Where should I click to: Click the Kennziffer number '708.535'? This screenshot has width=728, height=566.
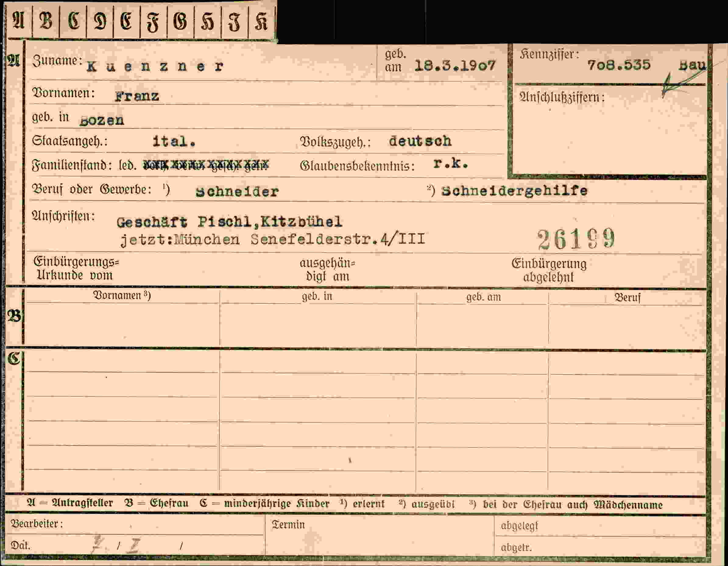point(619,65)
